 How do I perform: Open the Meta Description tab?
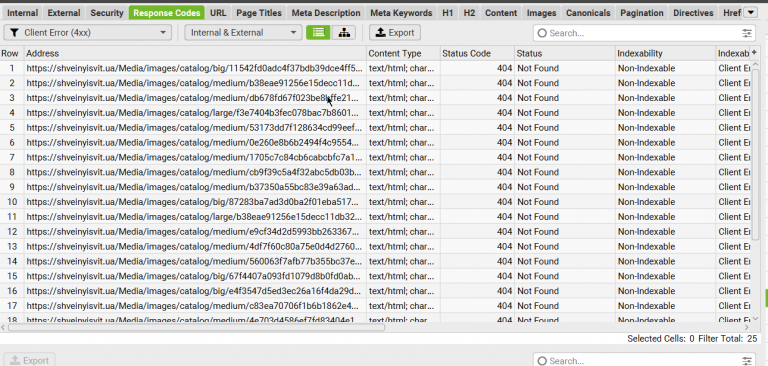(x=326, y=13)
